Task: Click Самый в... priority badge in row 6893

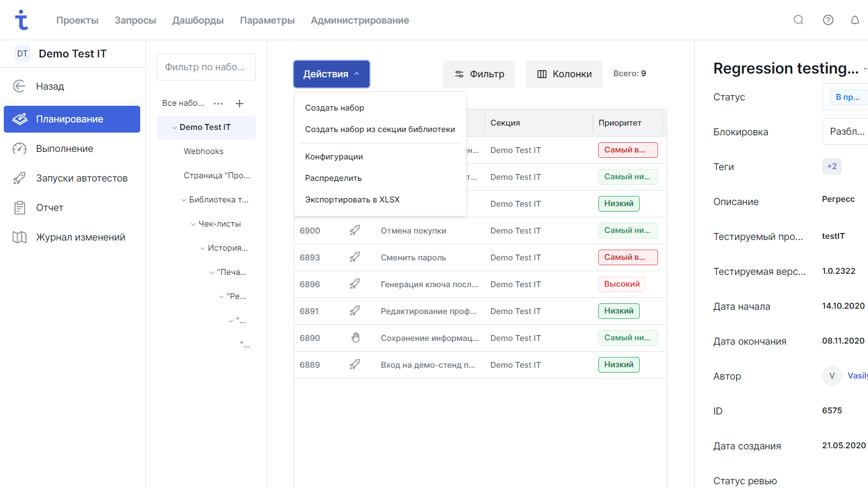Action: [x=628, y=257]
